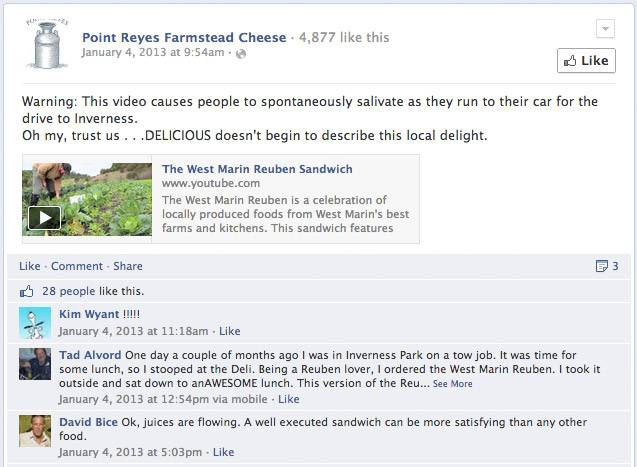Open The West Marin Reuben Sandwich link
This screenshot has height=467, width=637.
[x=257, y=169]
